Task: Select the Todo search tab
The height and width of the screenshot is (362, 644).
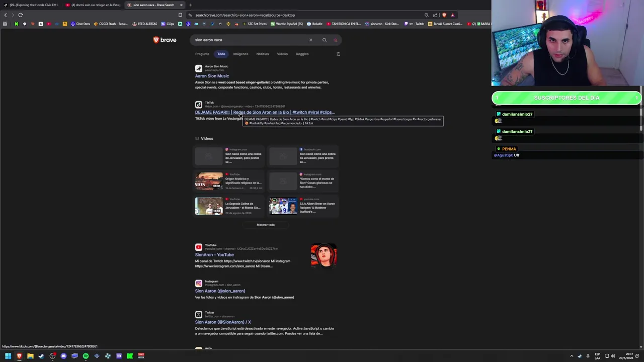Action: 221,54
